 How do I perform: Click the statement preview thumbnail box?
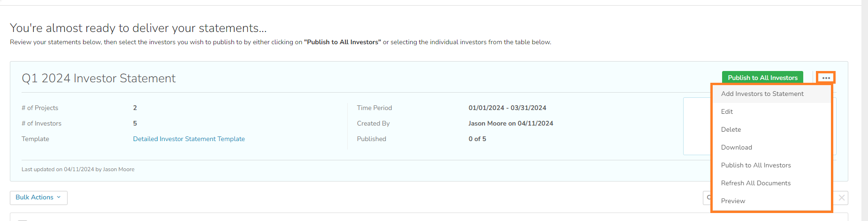pyautogui.click(x=697, y=126)
